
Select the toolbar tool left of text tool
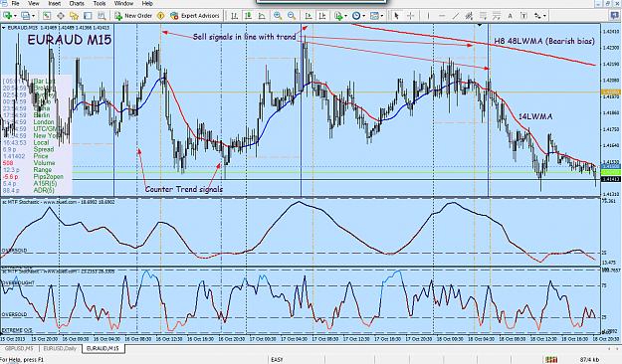(497, 16)
